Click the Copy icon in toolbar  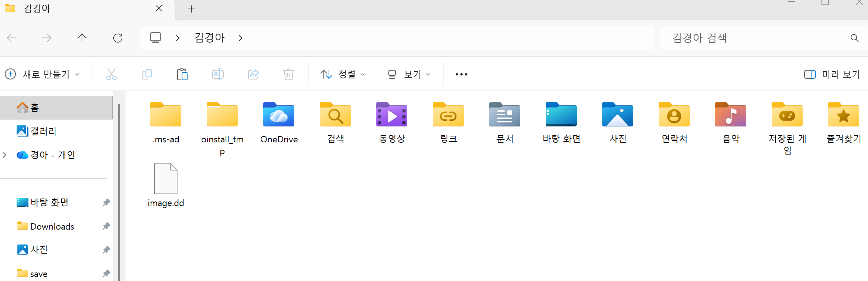click(x=147, y=74)
